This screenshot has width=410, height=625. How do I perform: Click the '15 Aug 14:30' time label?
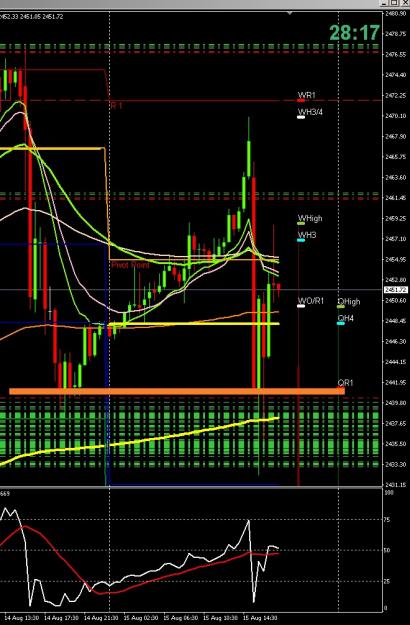point(260,618)
